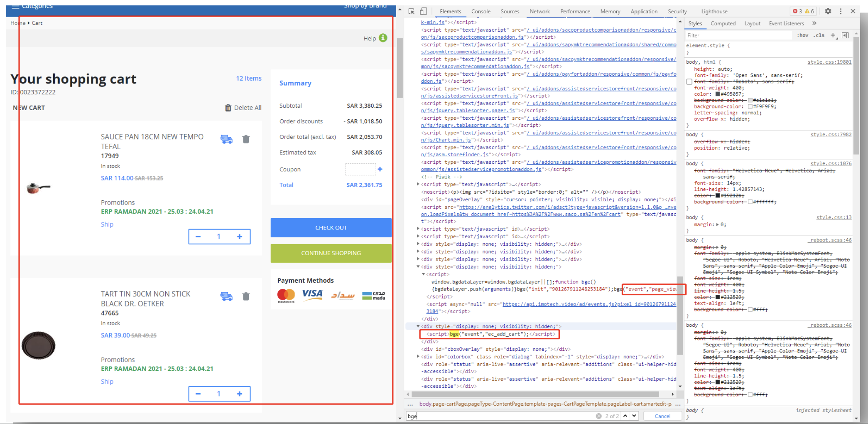Toggle the :hov element state panel
Image resolution: width=868 pixels, height=424 pixels.
pyautogui.click(x=802, y=35)
